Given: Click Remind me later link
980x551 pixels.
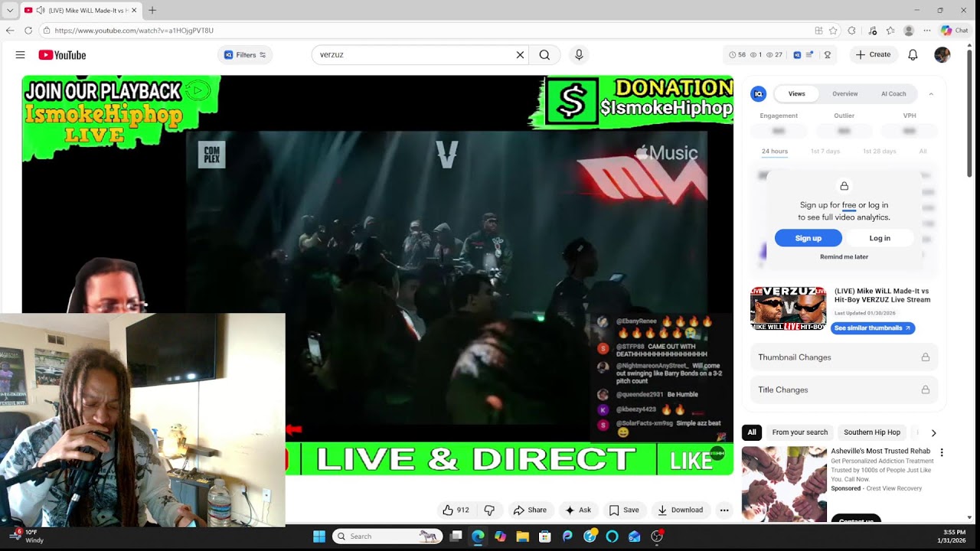Looking at the screenshot, I should (x=844, y=257).
